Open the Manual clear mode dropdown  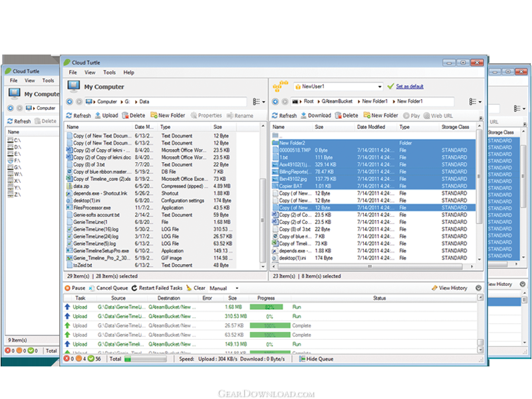pos(237,288)
